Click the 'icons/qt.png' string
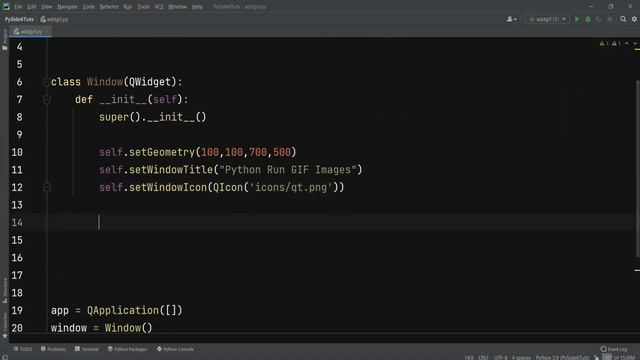Screen dimensions: 640x360 291,187
